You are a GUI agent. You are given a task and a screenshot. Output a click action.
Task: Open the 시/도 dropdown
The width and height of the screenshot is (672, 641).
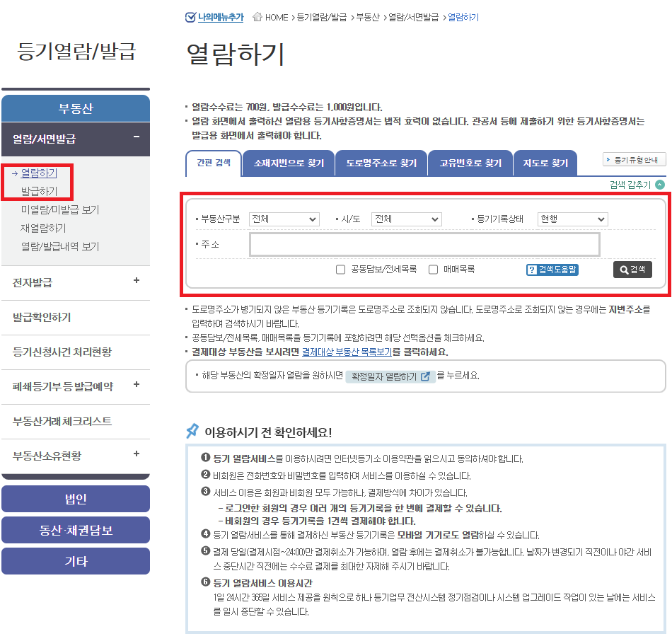pyautogui.click(x=406, y=219)
